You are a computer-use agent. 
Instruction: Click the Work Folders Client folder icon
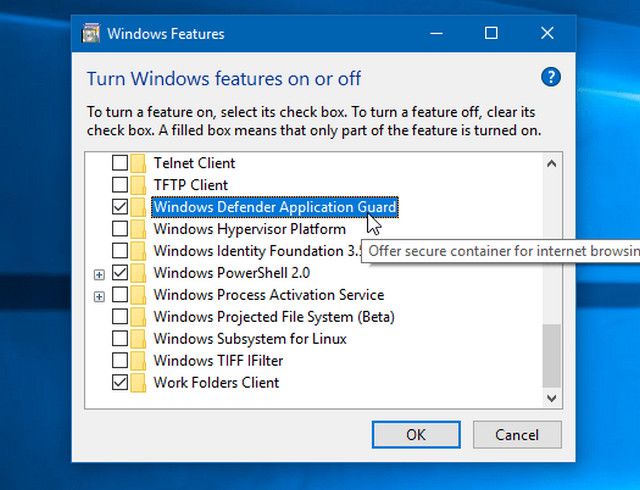pyautogui.click(x=138, y=383)
